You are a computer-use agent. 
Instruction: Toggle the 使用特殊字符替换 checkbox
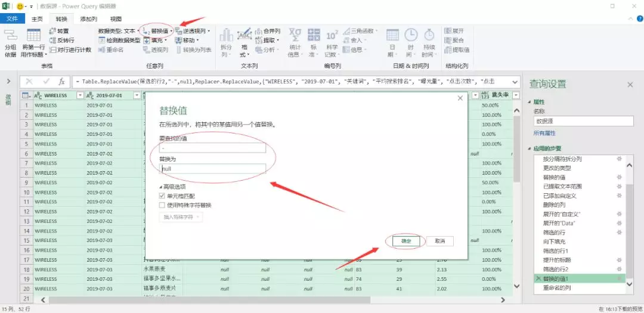162,205
